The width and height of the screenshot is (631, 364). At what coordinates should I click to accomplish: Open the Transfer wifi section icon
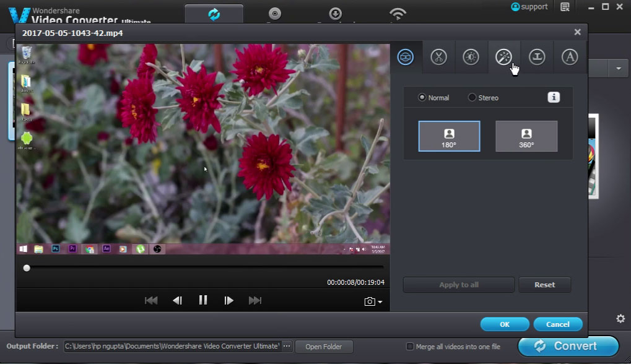pyautogui.click(x=397, y=12)
